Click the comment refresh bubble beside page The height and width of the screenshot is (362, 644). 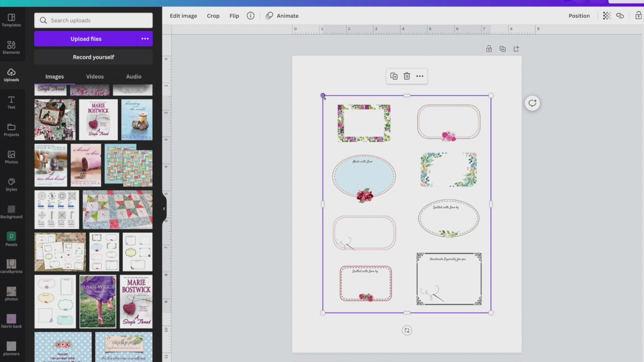pyautogui.click(x=532, y=103)
